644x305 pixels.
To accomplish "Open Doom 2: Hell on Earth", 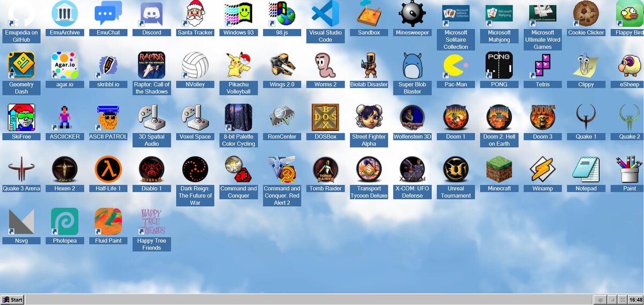I will click(x=499, y=117).
